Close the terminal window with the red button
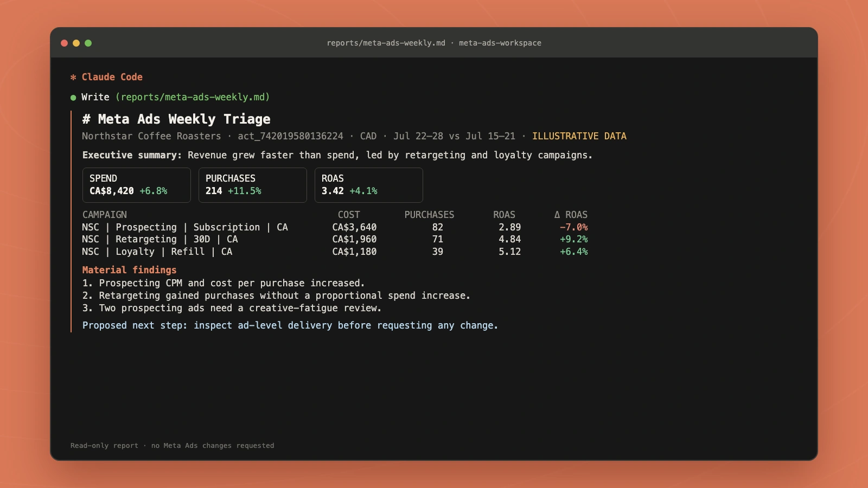The height and width of the screenshot is (488, 868). coord(64,43)
